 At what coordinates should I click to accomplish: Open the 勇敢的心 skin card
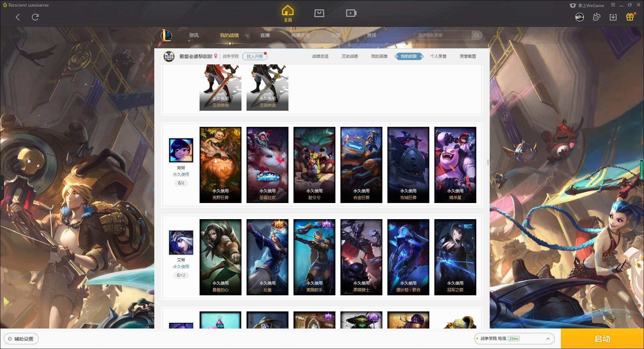point(220,257)
